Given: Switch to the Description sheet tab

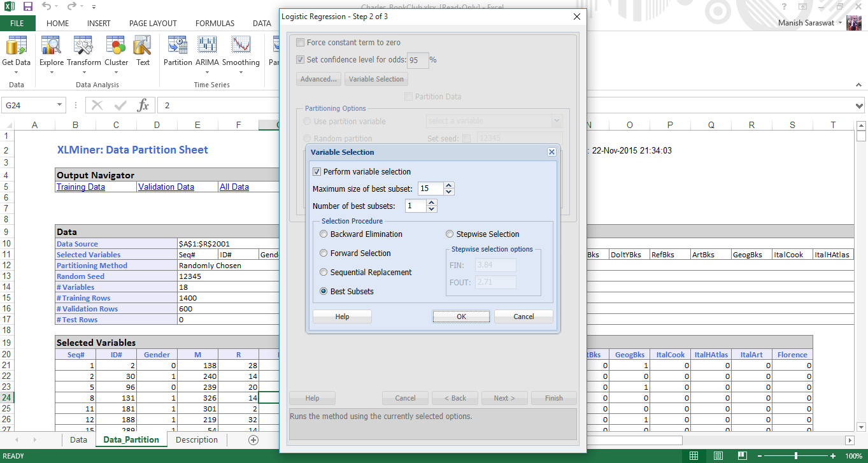Looking at the screenshot, I should (196, 440).
